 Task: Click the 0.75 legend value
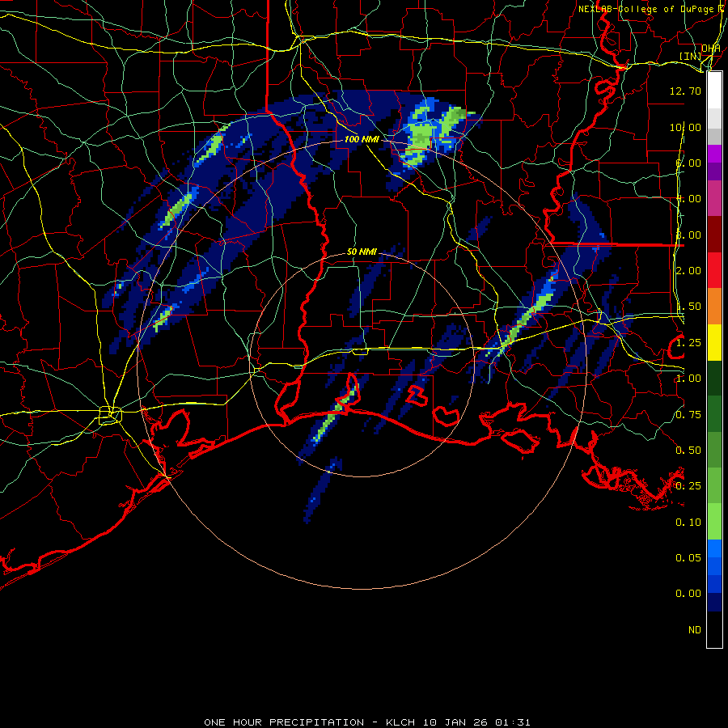(x=688, y=415)
